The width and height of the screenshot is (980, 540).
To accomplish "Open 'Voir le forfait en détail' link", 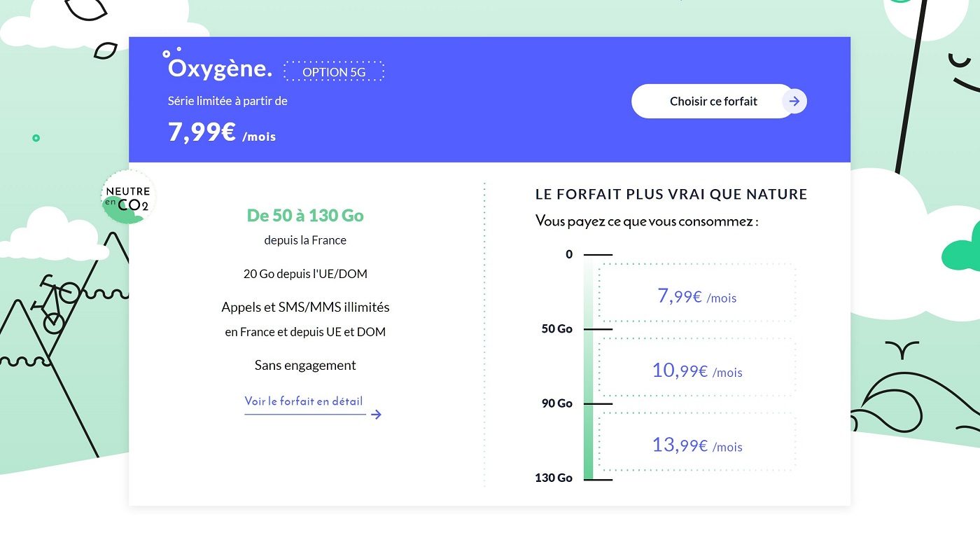I will (304, 401).
